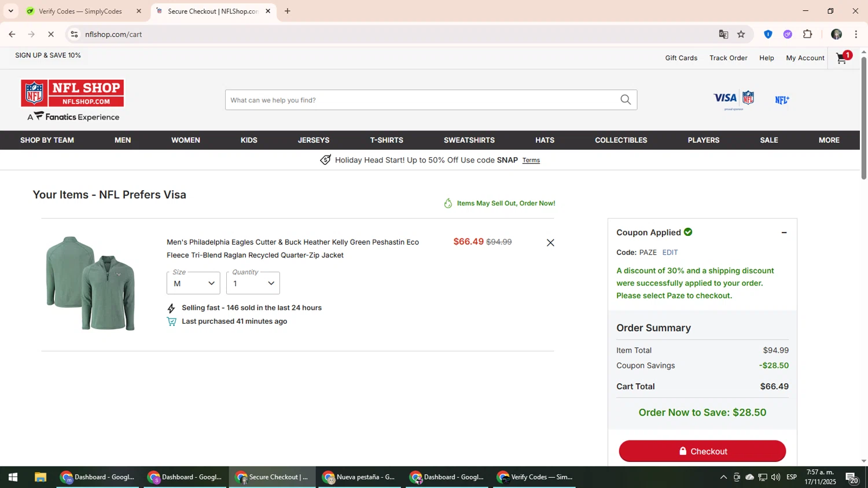Click the Visa NFL sponsor logo
Screen dimensions: 868x488
coord(734,99)
